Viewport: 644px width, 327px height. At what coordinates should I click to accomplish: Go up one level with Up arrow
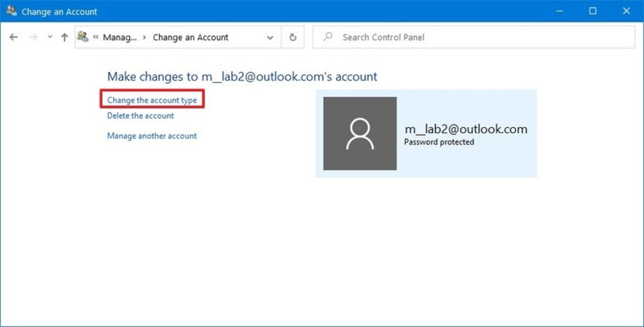click(64, 37)
